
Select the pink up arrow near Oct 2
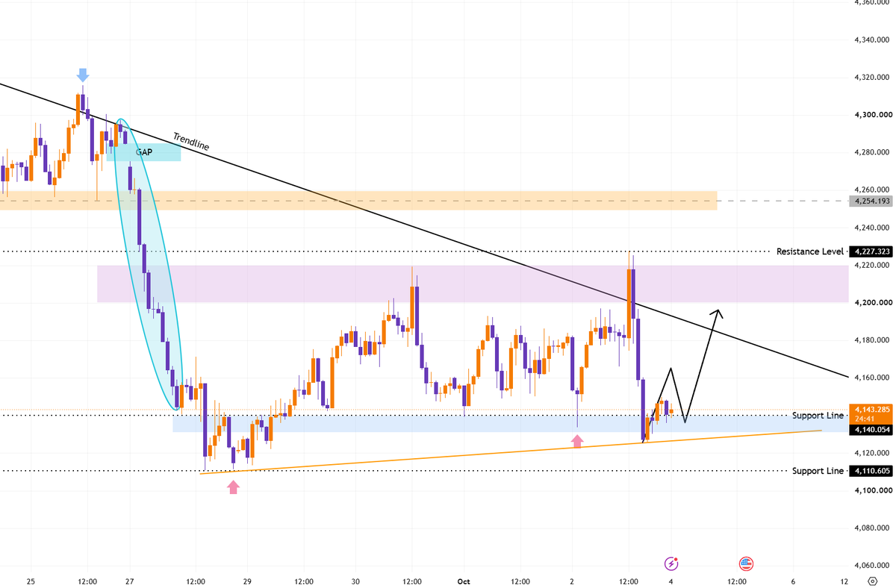click(x=577, y=442)
